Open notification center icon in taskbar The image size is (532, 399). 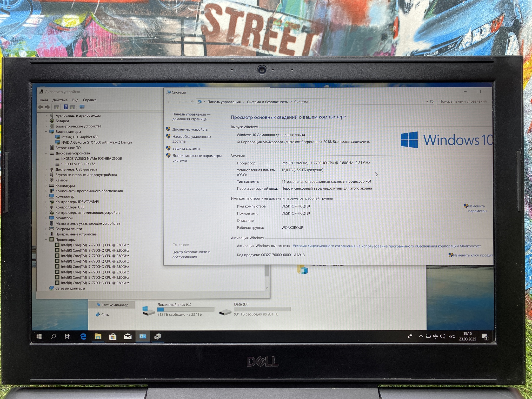(x=485, y=337)
